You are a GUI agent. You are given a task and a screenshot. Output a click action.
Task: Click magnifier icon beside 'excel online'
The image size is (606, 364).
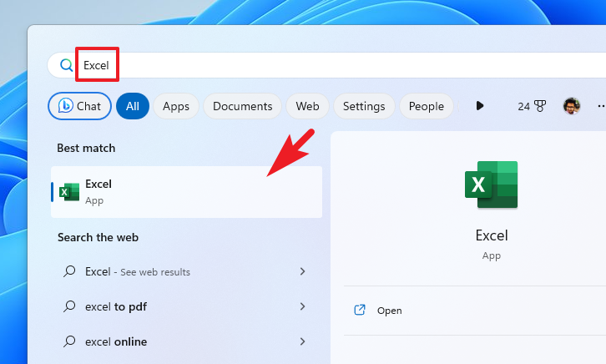[x=69, y=341]
